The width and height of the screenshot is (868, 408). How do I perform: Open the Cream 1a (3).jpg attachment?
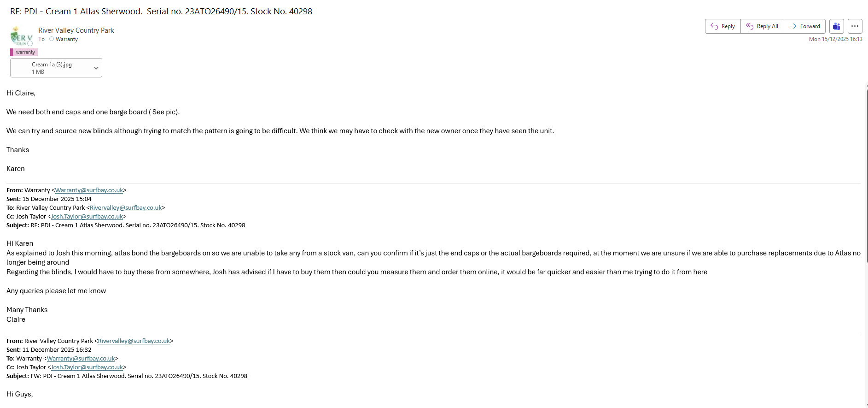coord(52,68)
